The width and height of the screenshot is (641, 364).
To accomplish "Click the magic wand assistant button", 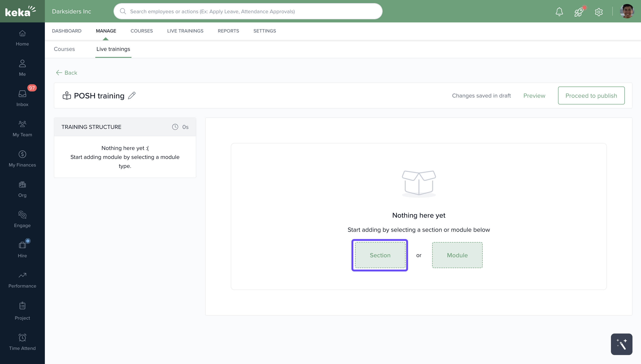I will click(621, 344).
